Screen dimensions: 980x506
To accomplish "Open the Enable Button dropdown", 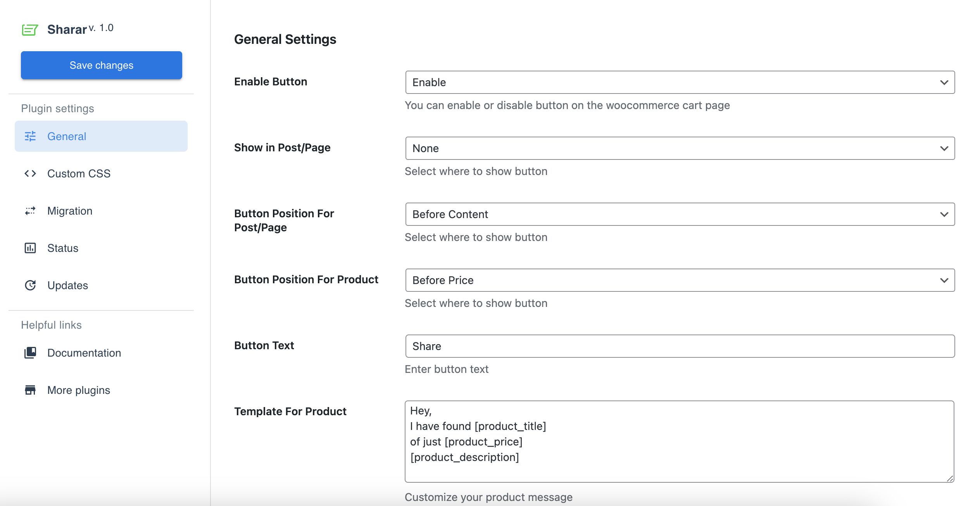I will coord(680,82).
